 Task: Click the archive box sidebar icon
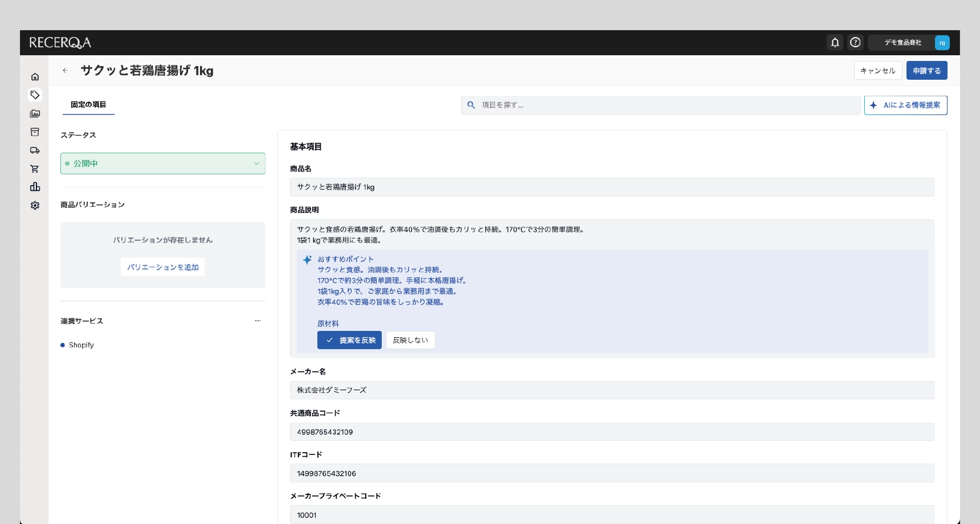coord(35,132)
